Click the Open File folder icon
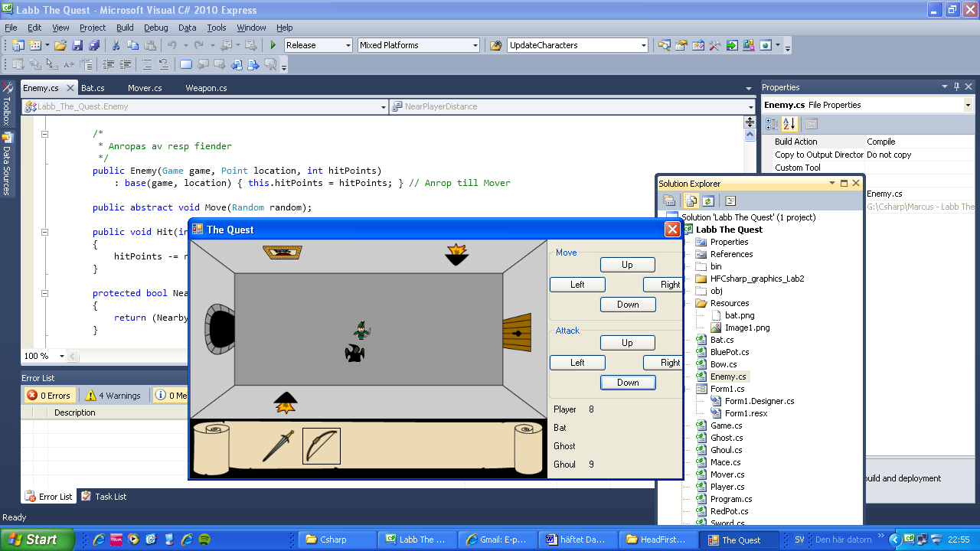 point(60,45)
